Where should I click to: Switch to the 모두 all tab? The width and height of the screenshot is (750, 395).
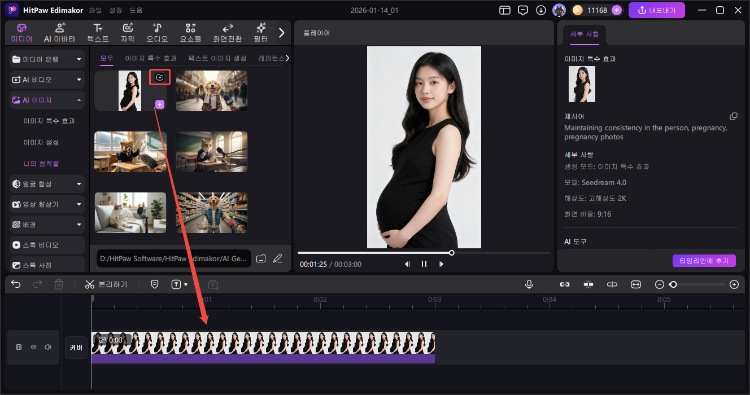point(106,58)
